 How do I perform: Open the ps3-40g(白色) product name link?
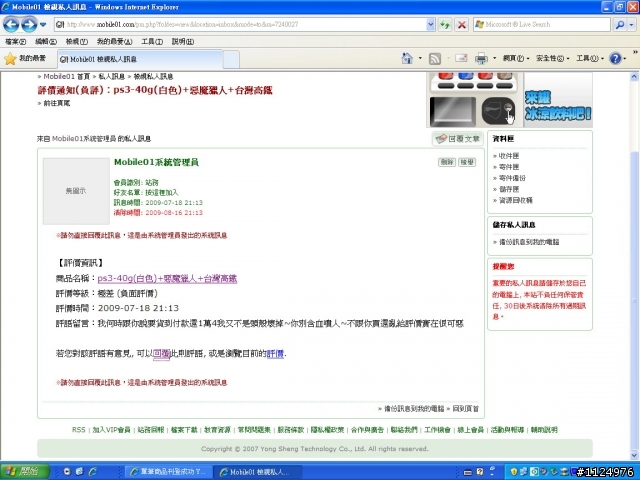pyautogui.click(x=167, y=278)
